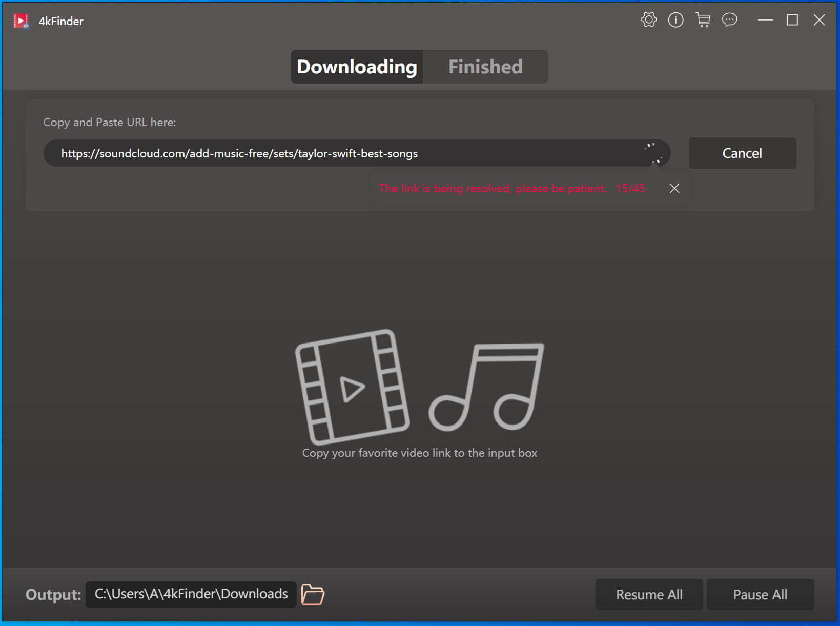Cancel the link resolving
840x626 pixels.
(x=742, y=153)
